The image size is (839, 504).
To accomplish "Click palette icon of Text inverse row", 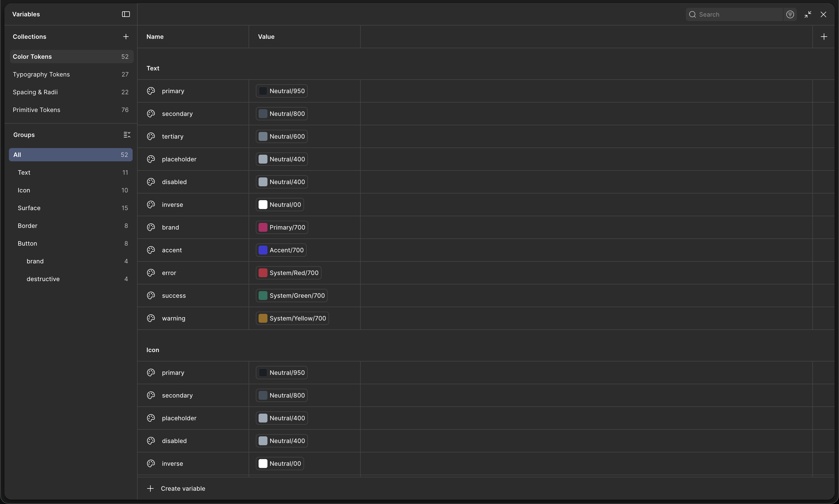I will (x=151, y=205).
